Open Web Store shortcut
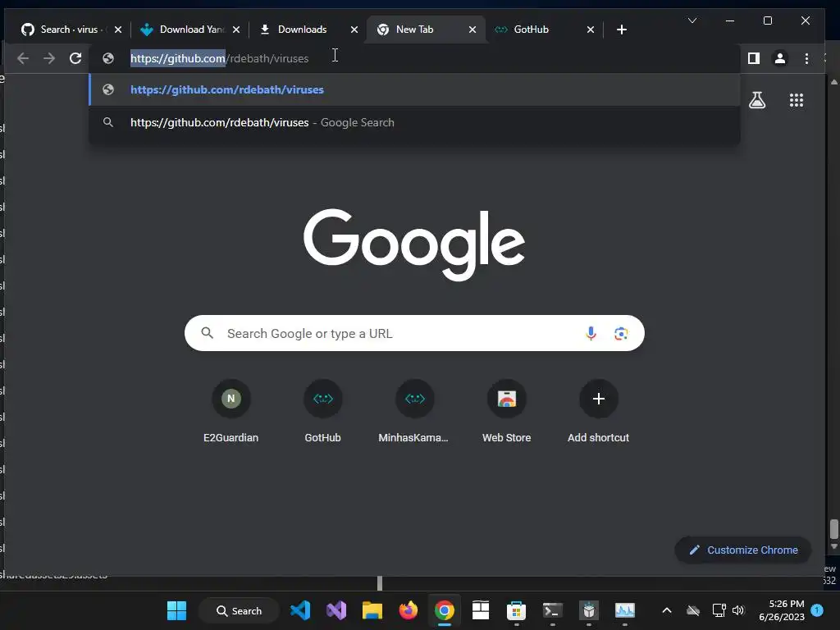Viewport: 840px width, 630px height. (x=506, y=412)
